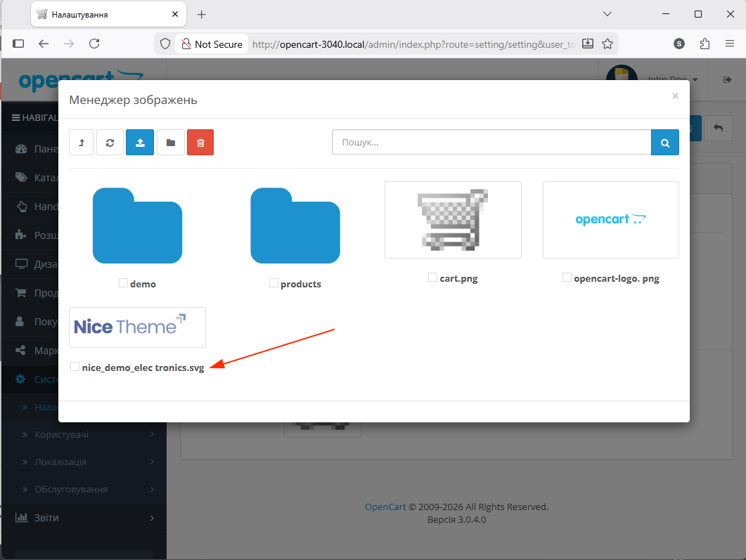Click the marketing share icon in sidebar
The image size is (746, 560).
[20, 351]
